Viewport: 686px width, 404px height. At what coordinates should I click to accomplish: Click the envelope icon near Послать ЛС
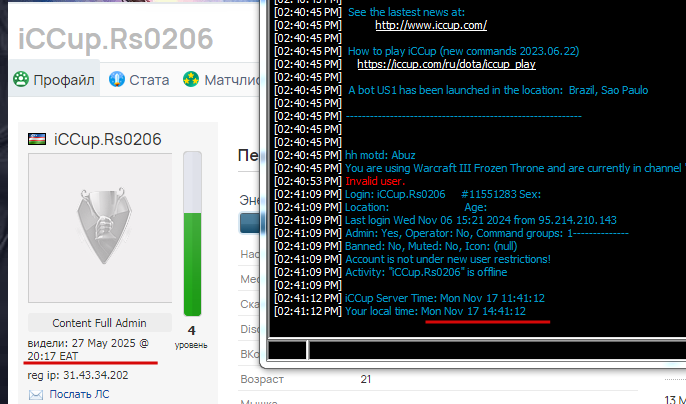36,395
